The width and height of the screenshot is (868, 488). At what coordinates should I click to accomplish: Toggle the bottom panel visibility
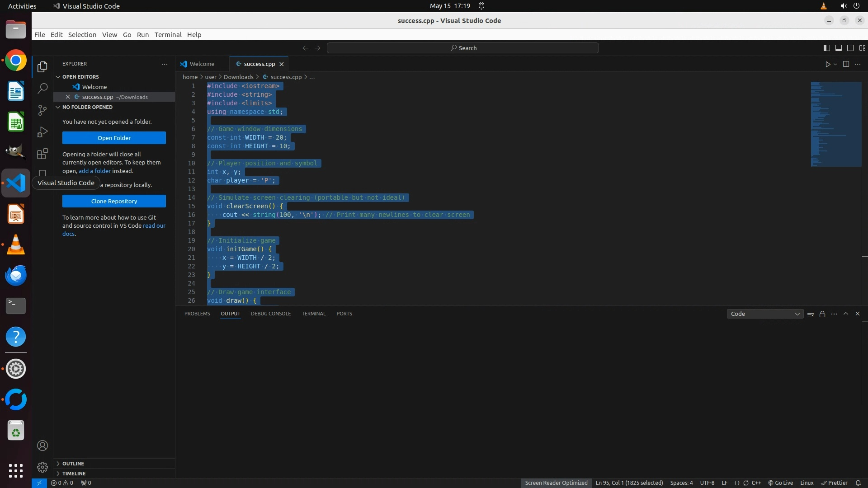point(838,48)
